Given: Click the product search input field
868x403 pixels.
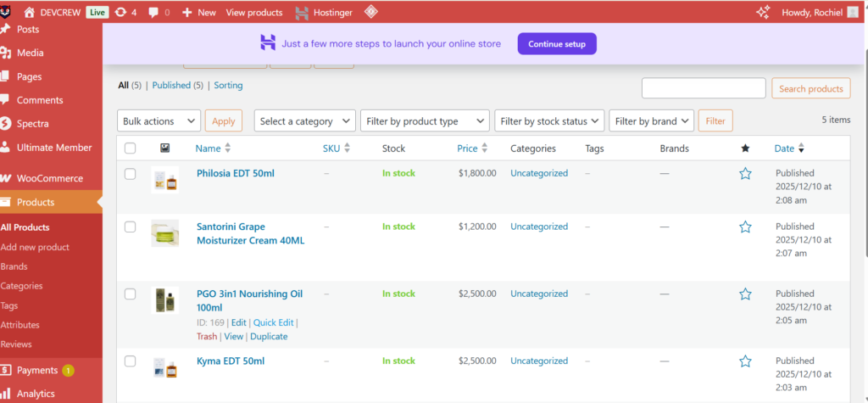Looking at the screenshot, I should (704, 88).
